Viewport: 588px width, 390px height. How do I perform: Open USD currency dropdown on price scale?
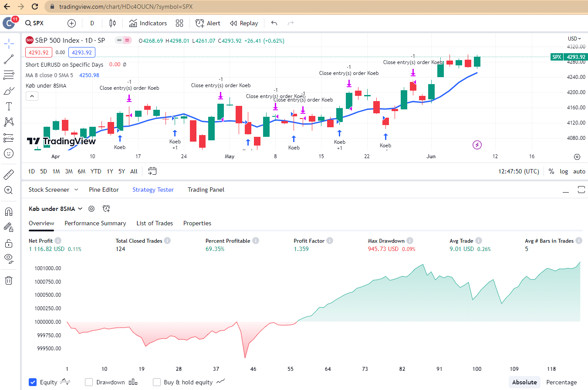point(575,39)
